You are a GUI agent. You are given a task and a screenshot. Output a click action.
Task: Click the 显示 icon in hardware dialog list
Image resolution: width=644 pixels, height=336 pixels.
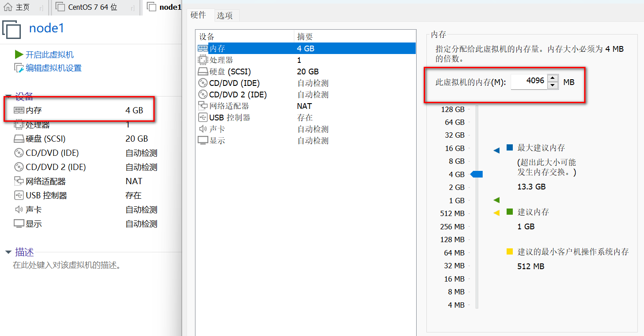click(x=203, y=140)
